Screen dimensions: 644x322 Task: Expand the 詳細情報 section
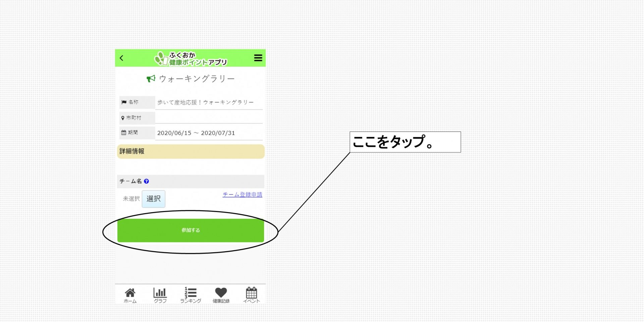[x=191, y=151]
